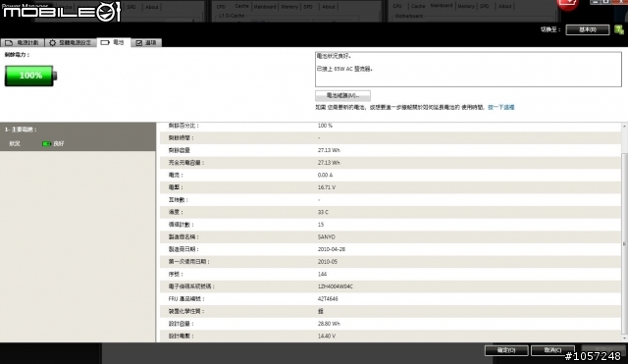Open Mainboard tab in CPU-Z window showing L1 D-Cache

(x=265, y=7)
